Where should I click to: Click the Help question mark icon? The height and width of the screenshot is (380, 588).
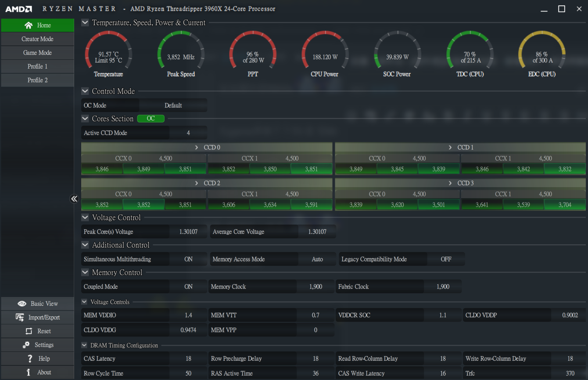click(x=30, y=358)
